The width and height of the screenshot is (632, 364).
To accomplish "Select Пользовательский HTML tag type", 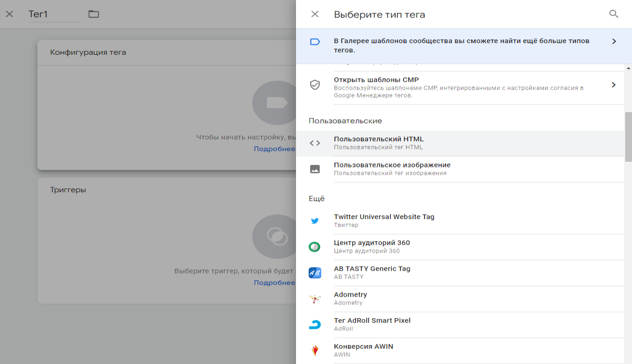I will [x=460, y=143].
